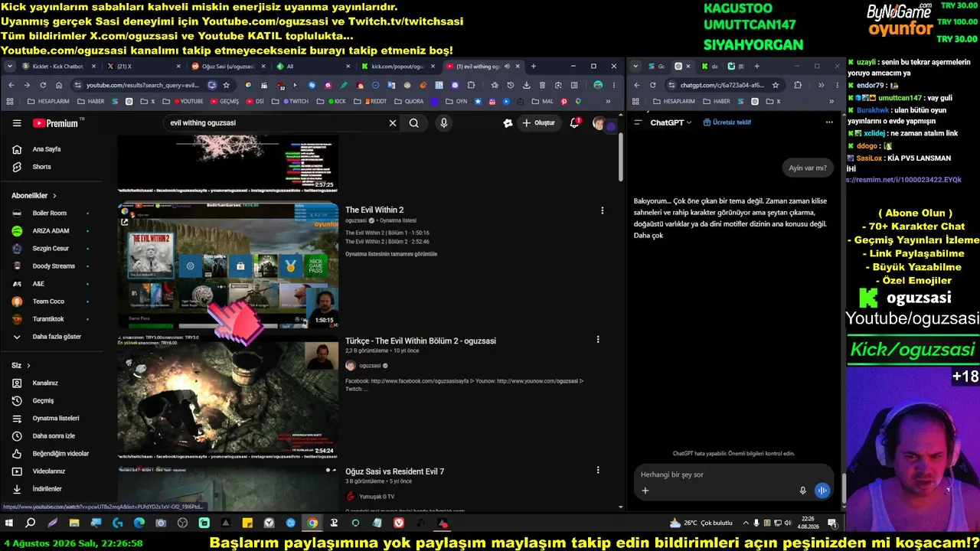Open Sezgin Cesur subscription channel
Image resolution: width=980 pixels, height=551 pixels.
point(51,249)
